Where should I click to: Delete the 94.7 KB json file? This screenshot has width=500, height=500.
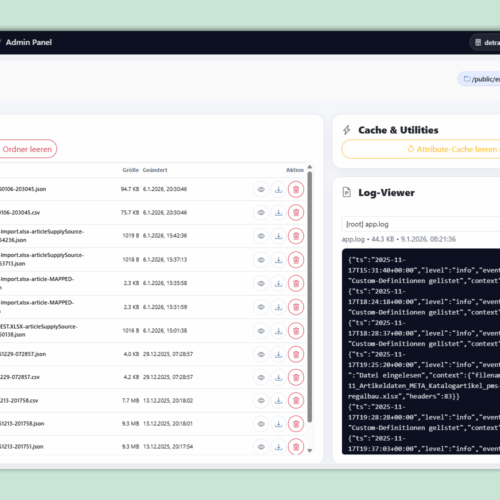pyautogui.click(x=296, y=189)
